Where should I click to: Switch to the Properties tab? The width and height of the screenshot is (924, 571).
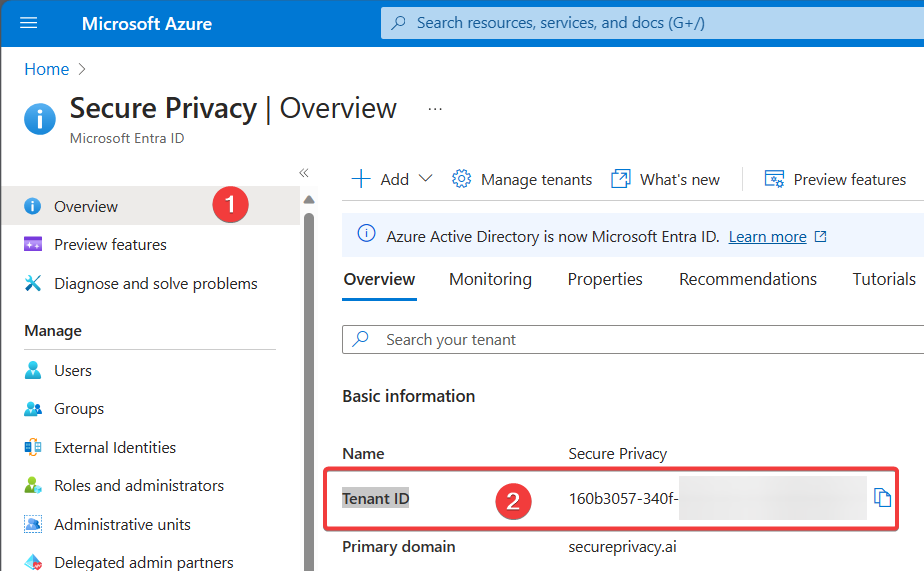point(605,279)
